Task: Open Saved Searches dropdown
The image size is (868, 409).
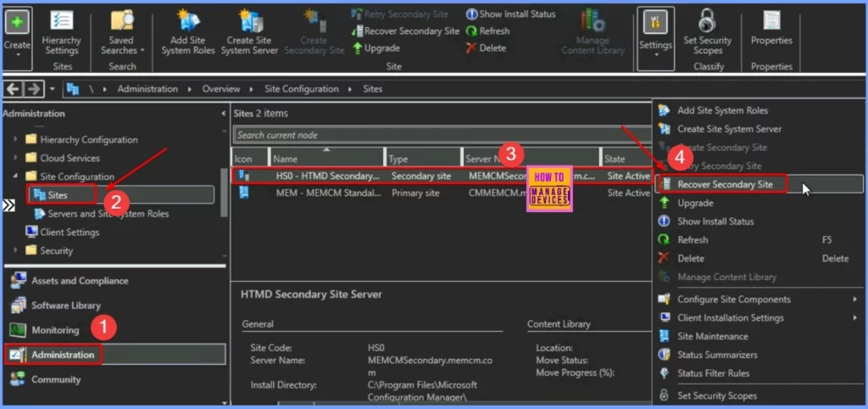Action: pos(122,33)
